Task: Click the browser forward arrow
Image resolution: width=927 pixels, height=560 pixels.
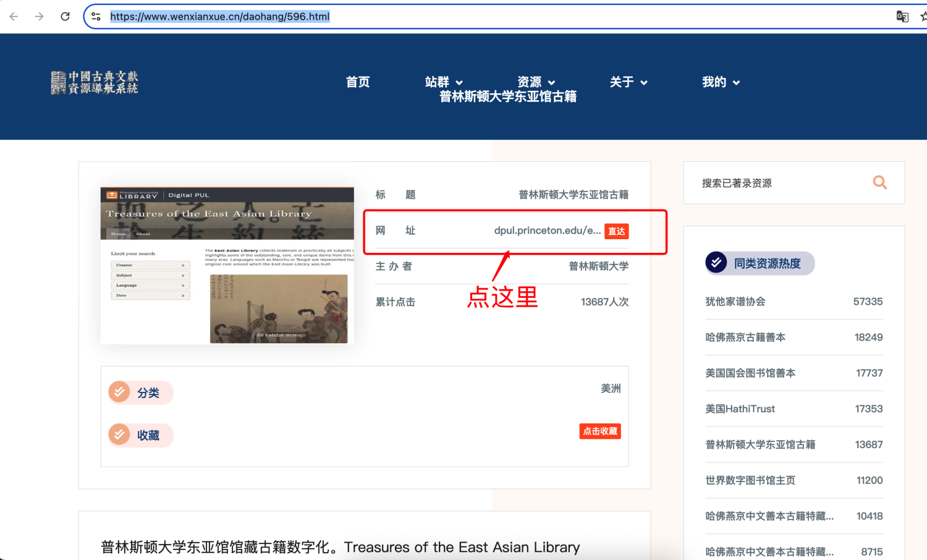Action: click(40, 17)
